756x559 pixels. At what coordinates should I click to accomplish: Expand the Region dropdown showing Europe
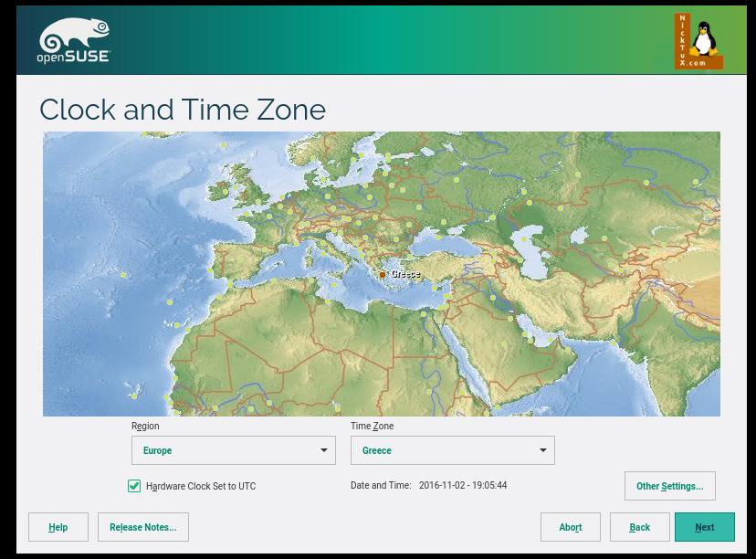point(234,450)
